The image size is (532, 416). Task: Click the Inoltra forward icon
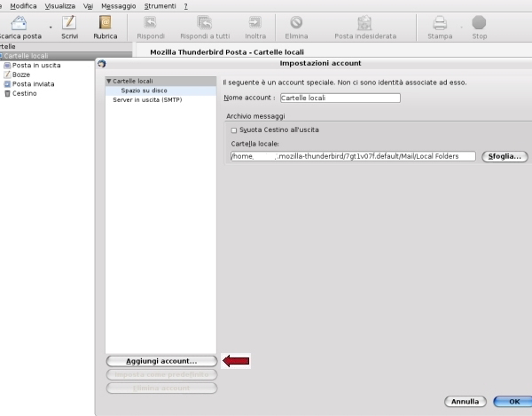point(254,23)
